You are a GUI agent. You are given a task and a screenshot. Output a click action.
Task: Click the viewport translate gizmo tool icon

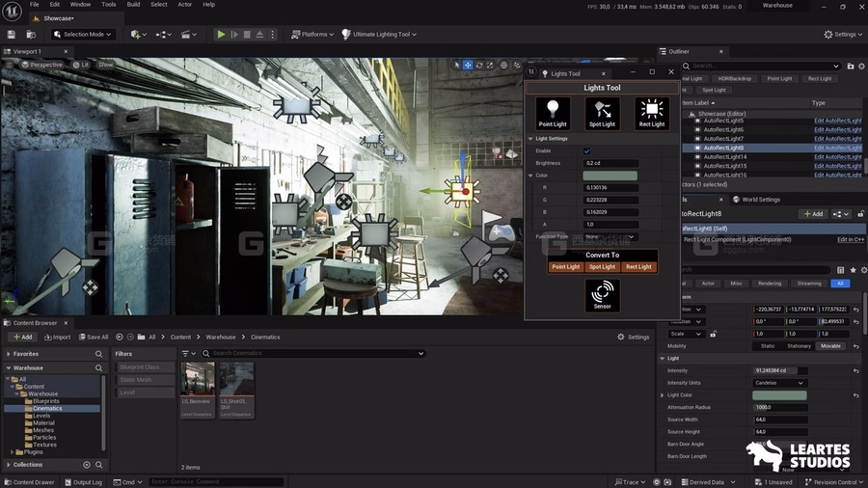(468, 65)
